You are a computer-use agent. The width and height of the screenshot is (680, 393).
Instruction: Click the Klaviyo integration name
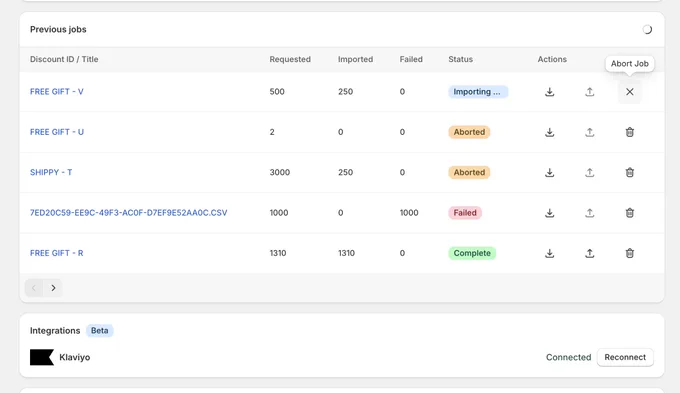75,357
